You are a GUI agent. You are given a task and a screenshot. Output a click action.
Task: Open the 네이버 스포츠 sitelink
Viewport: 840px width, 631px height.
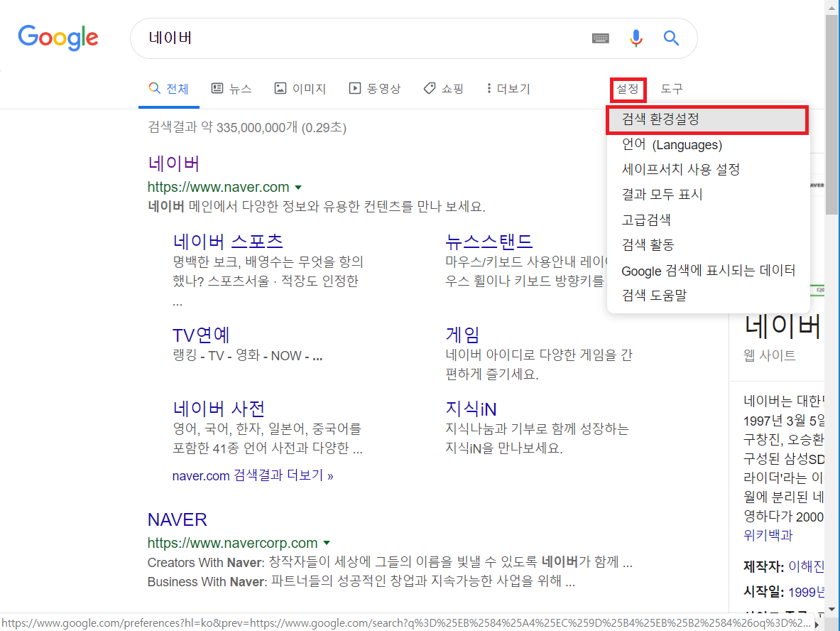tap(228, 242)
